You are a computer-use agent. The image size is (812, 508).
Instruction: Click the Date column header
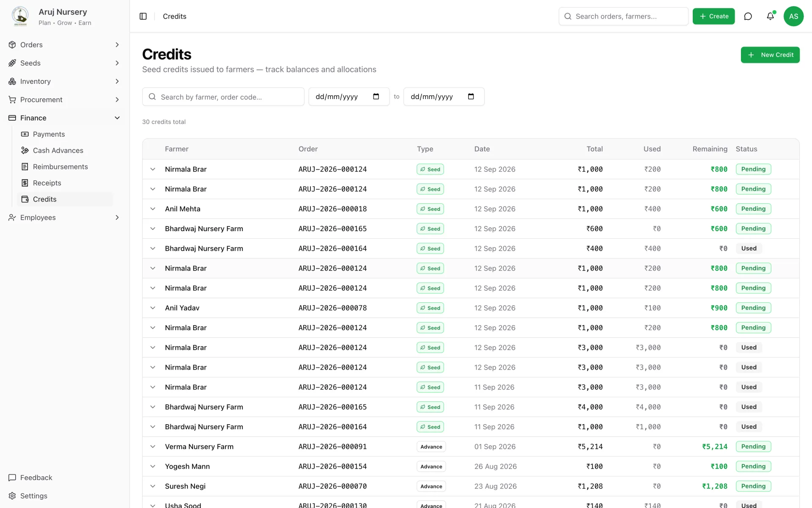point(482,149)
